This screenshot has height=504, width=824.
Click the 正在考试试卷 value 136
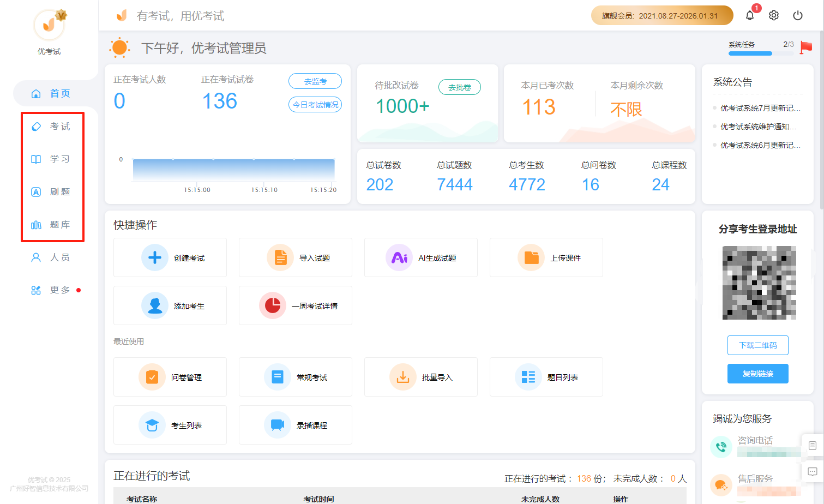[220, 101]
